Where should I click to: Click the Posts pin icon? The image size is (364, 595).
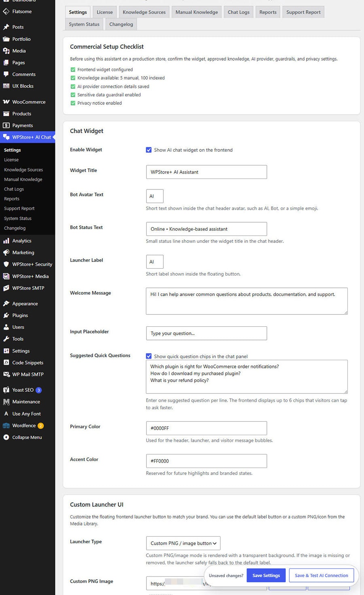coord(6,27)
